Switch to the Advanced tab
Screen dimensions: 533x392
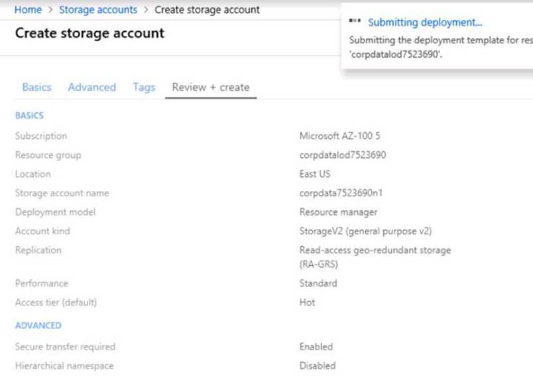point(91,87)
